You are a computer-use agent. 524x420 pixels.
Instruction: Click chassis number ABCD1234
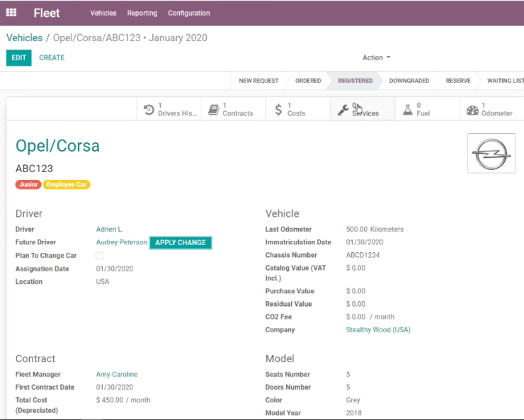363,255
